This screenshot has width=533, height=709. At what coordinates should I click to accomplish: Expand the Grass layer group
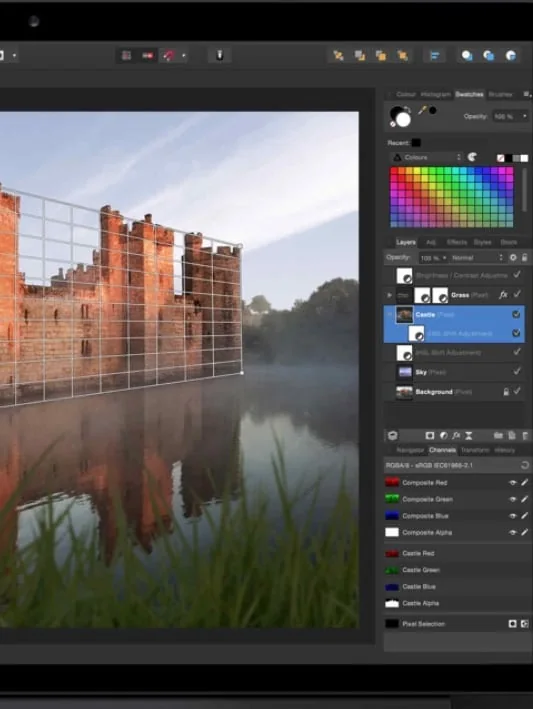(389, 295)
